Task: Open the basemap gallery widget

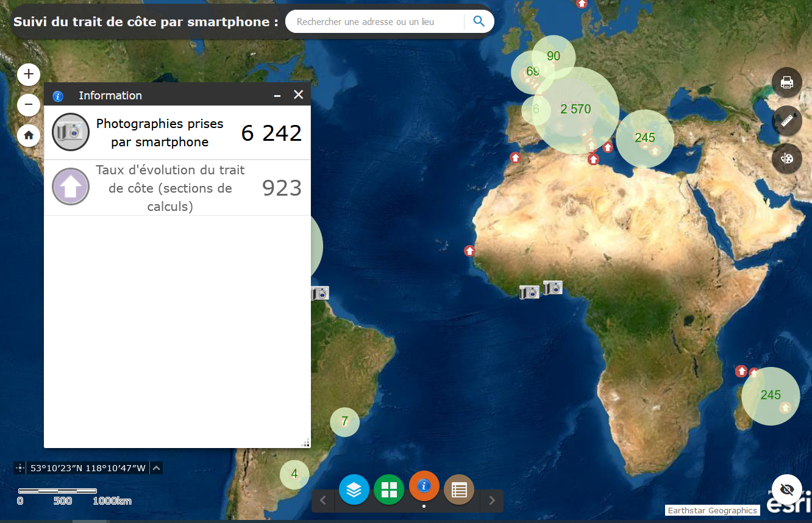Action: point(389,489)
